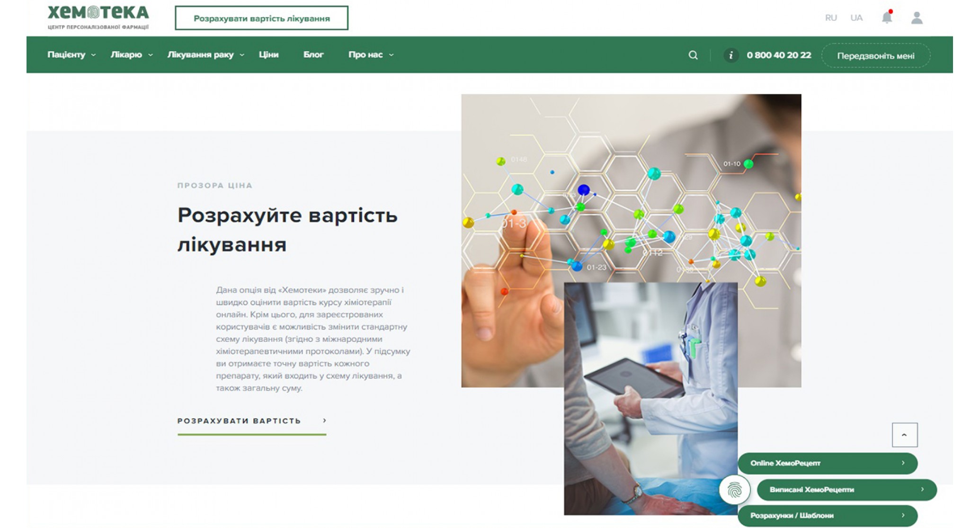Click the molecule hexagon image
The image size is (980, 528).
631,189
